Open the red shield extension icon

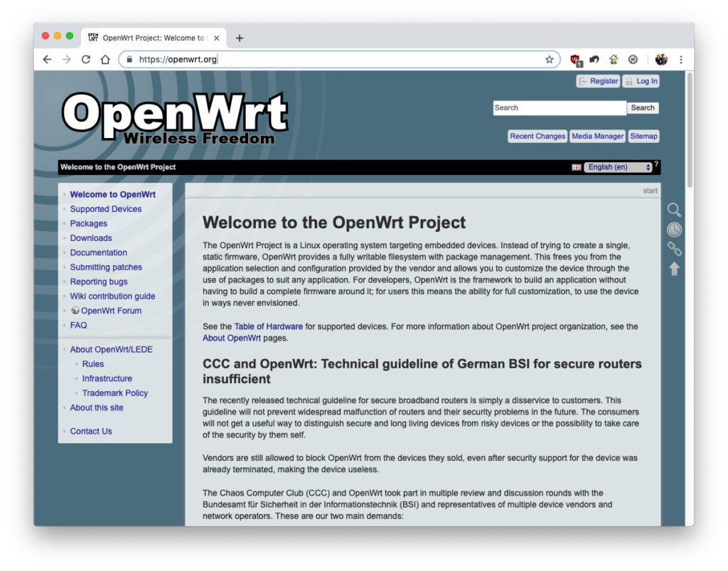576,60
